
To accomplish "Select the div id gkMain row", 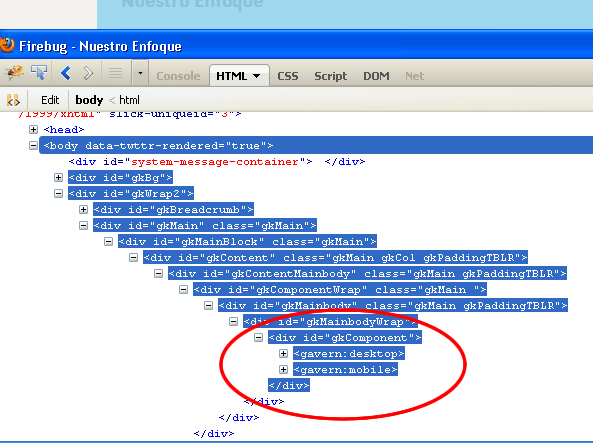I will point(205,225).
